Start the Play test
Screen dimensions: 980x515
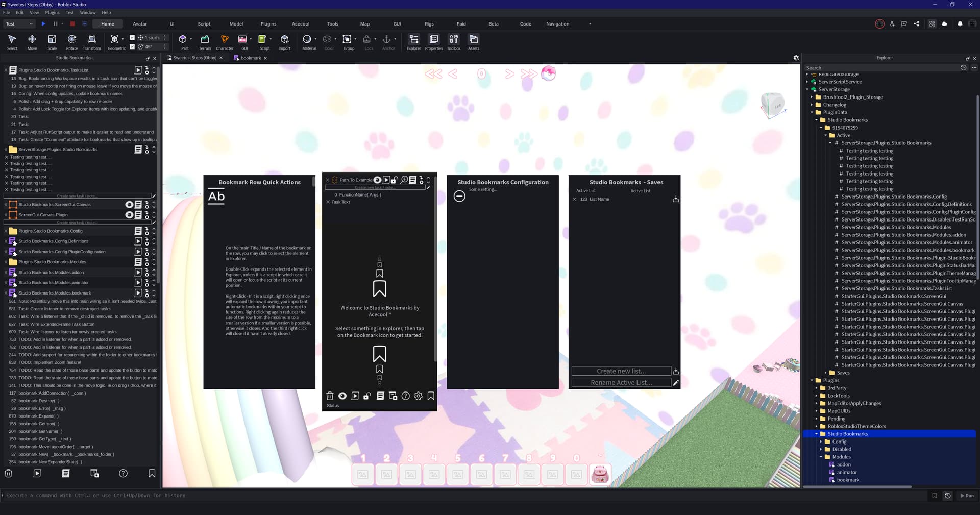(x=43, y=24)
